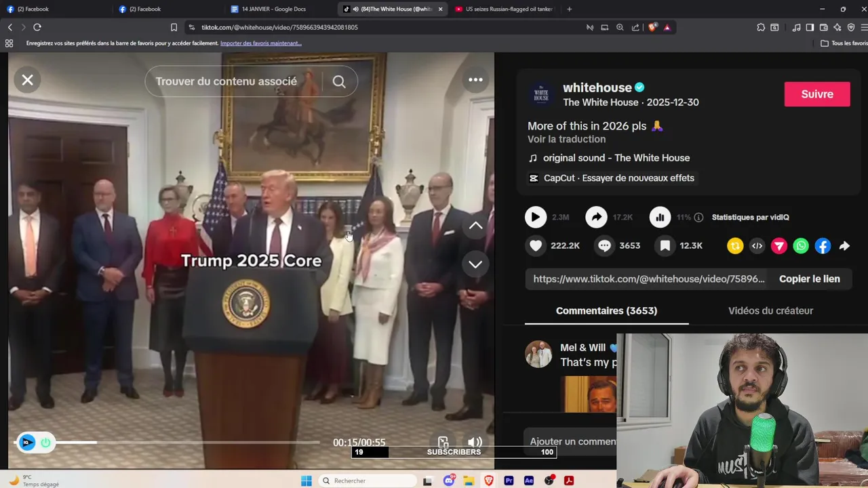
Task: Switch to 'Vidéos du créateur' tab
Action: pos(770,310)
